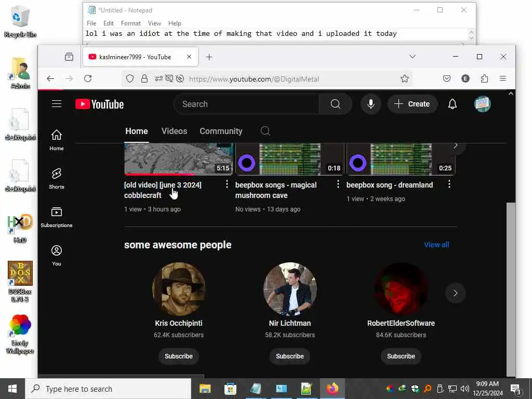The height and width of the screenshot is (399, 532).
Task: Subscribe to RobertElderSoftware
Action: (401, 356)
